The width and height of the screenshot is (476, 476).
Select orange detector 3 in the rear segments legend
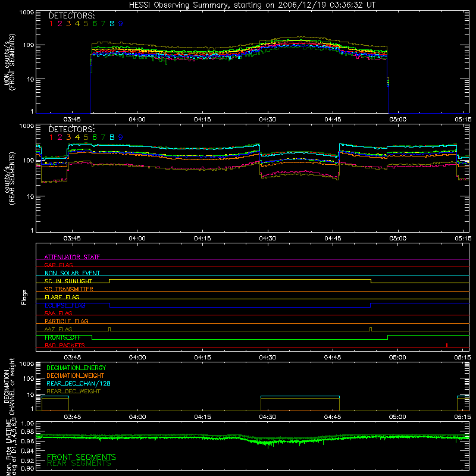point(68,137)
